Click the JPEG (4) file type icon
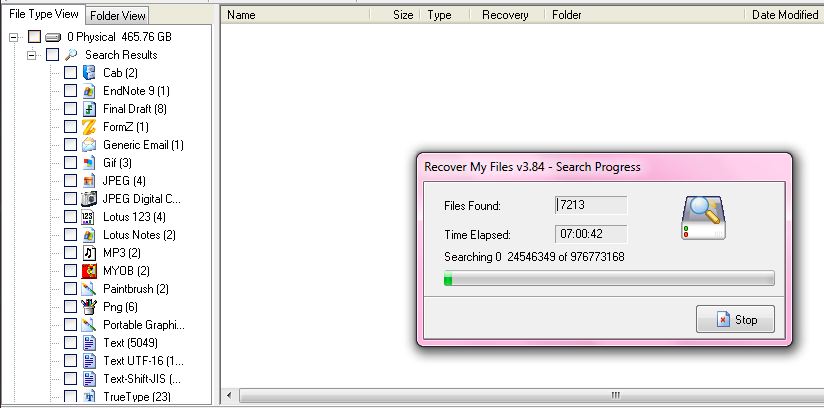 coord(89,181)
